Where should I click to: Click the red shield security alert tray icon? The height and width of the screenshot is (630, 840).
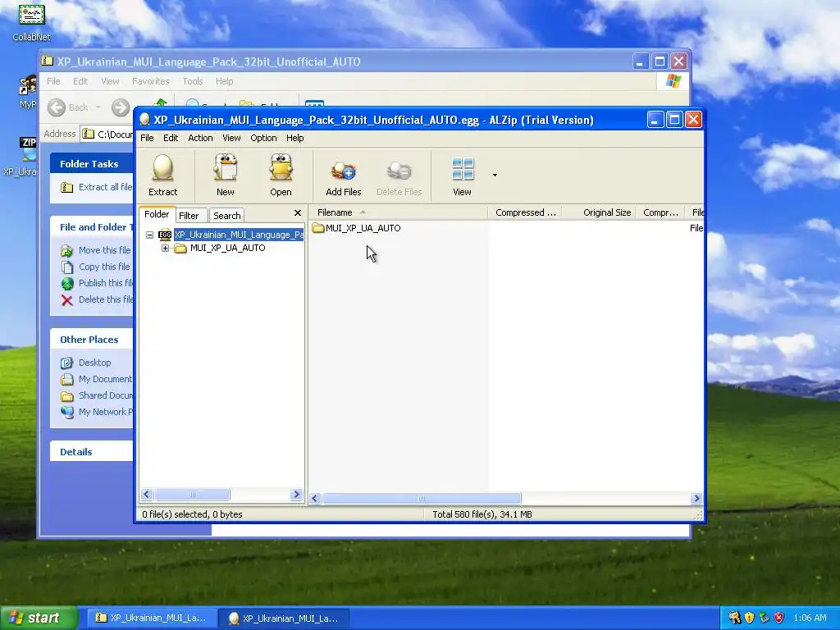tap(779, 618)
